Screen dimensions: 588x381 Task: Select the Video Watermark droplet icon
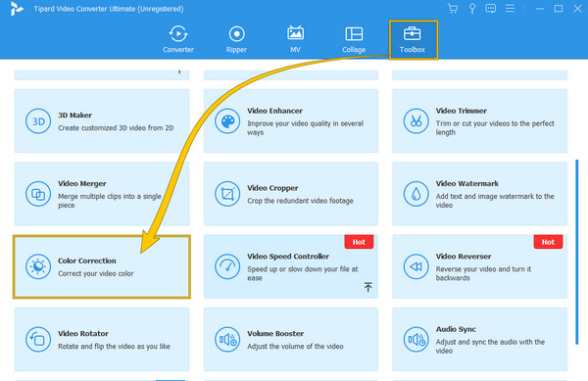[x=416, y=194]
